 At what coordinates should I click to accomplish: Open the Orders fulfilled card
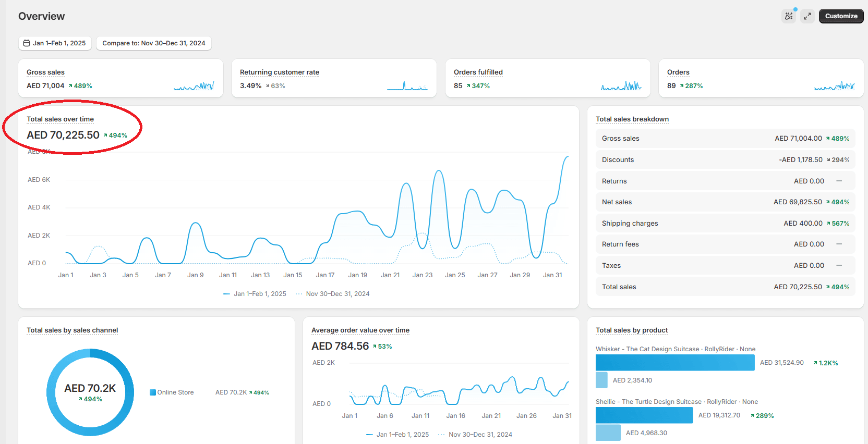(x=548, y=78)
